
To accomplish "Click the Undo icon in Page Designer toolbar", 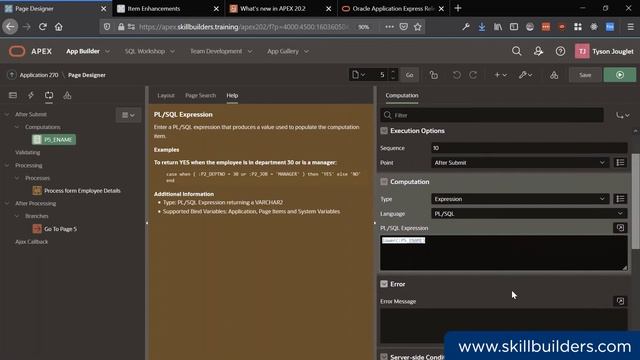I will coord(456,75).
